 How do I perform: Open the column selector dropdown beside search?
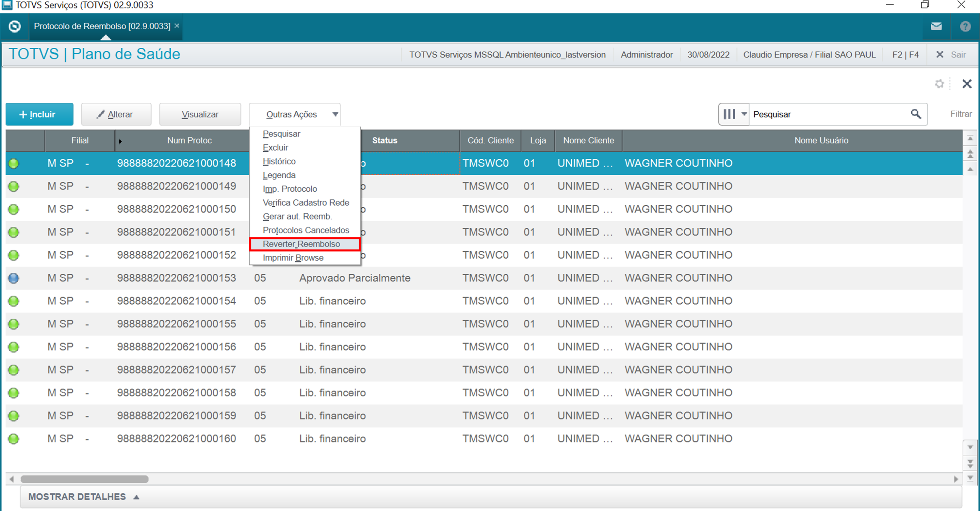(734, 114)
